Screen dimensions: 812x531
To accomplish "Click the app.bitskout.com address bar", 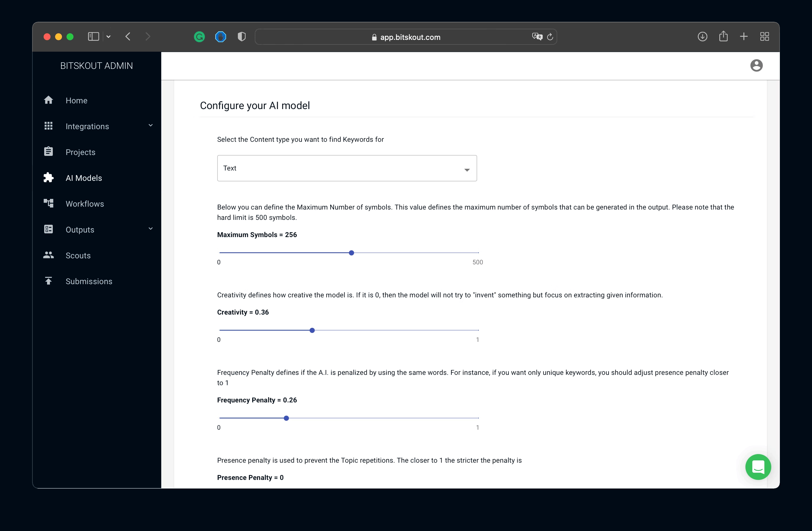I will [x=406, y=37].
